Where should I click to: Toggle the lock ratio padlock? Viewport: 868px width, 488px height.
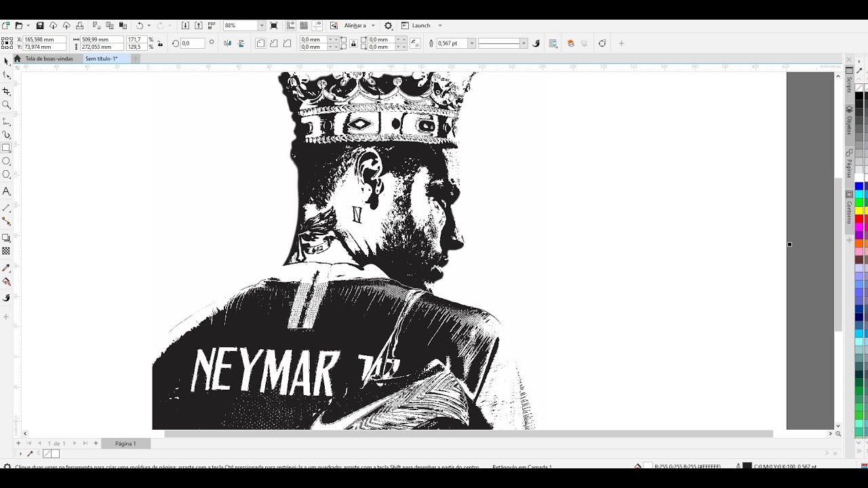coord(160,43)
